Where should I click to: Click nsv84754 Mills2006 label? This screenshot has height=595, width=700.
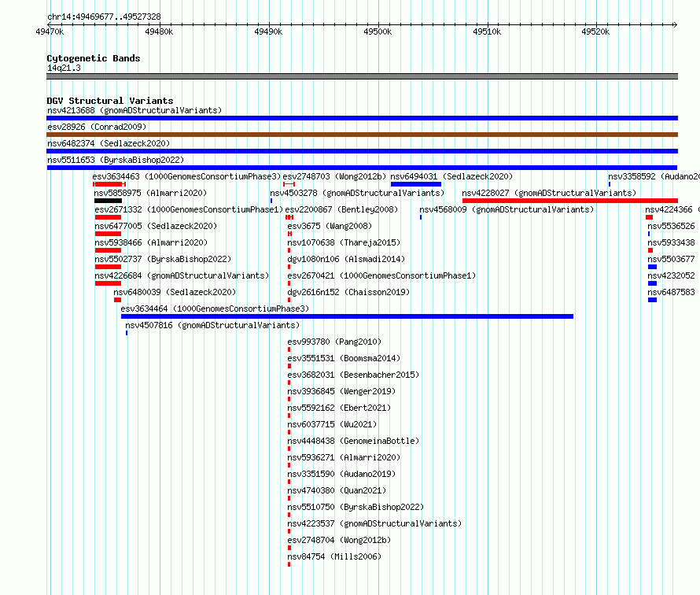[x=334, y=556]
